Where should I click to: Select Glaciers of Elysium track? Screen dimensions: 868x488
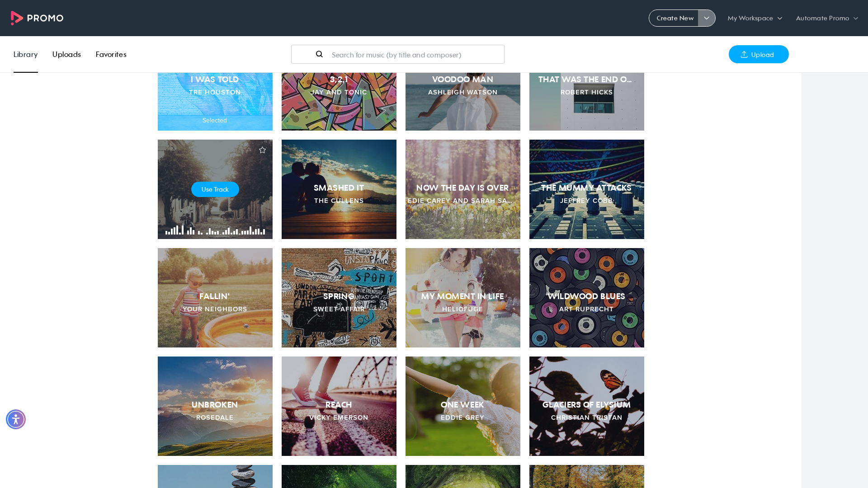[x=587, y=406]
